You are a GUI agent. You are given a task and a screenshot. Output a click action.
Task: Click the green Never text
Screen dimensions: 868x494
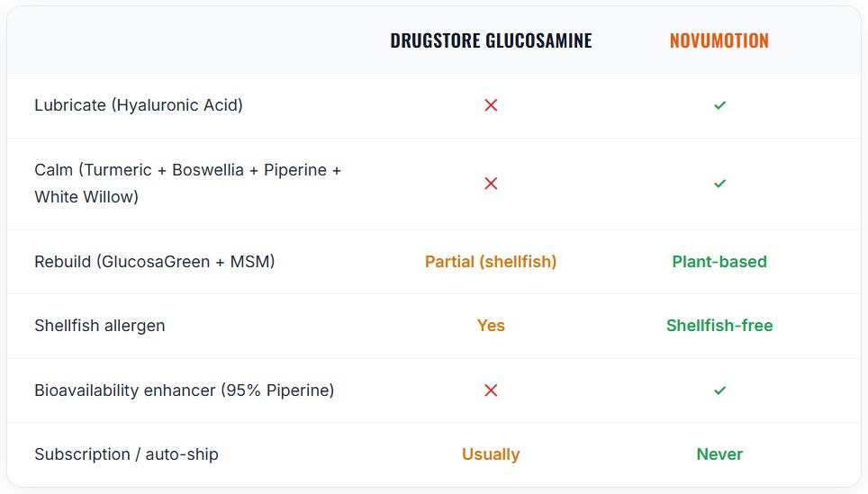719,454
